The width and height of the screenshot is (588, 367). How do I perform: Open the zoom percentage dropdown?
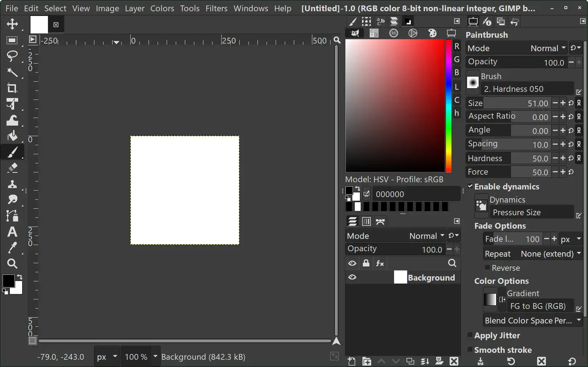155,356
